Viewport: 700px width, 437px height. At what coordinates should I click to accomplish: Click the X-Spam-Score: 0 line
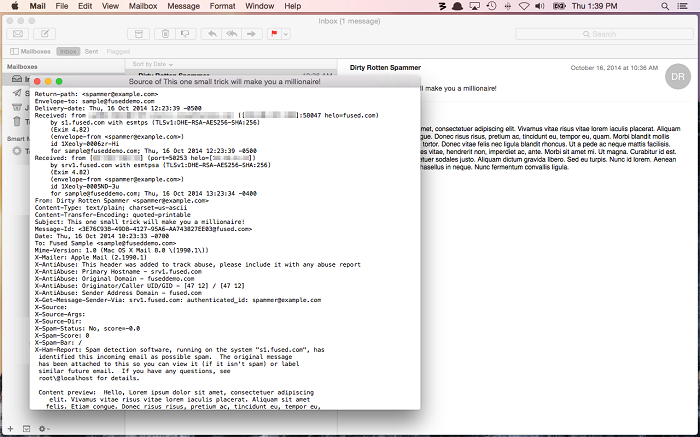62,336
